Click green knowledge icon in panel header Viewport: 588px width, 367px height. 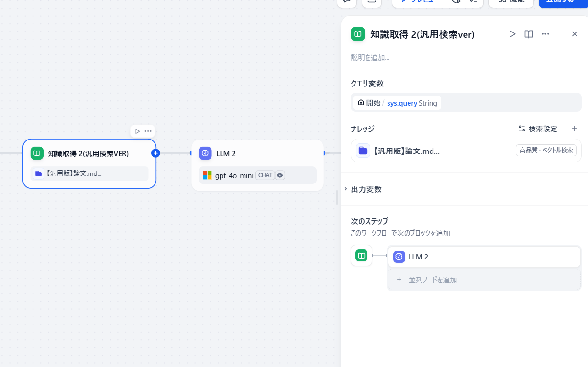pyautogui.click(x=358, y=34)
